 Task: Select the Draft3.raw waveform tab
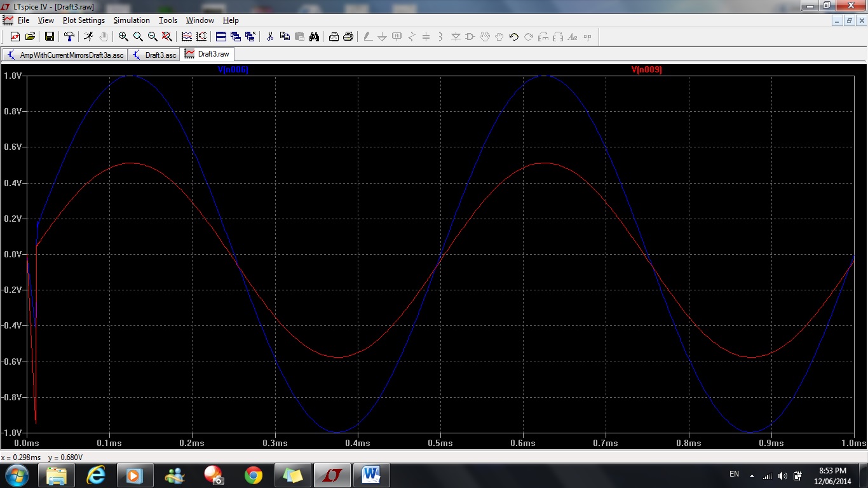tap(207, 54)
